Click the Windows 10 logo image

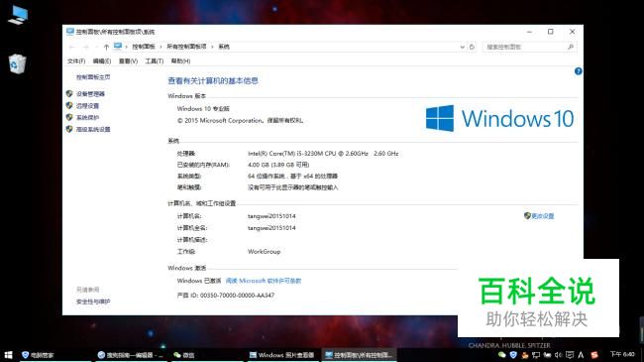(x=499, y=118)
